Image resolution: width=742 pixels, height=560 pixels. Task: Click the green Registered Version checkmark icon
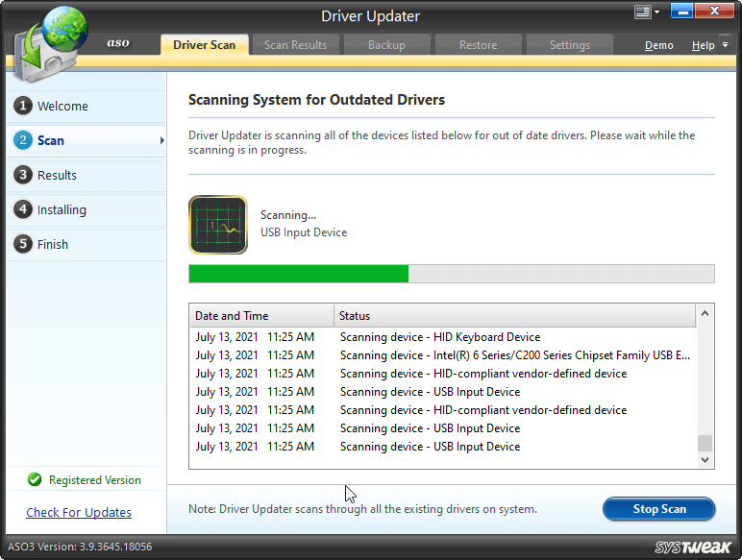pos(35,480)
